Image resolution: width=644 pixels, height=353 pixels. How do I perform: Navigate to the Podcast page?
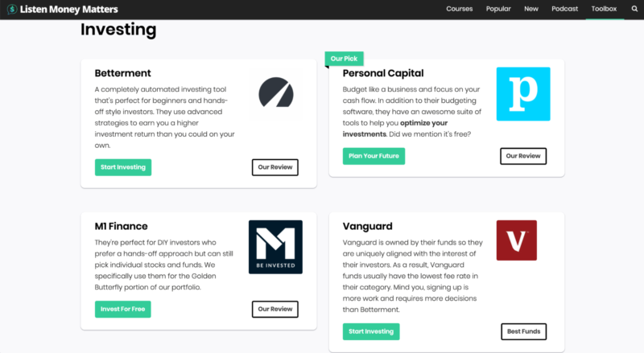tap(564, 9)
